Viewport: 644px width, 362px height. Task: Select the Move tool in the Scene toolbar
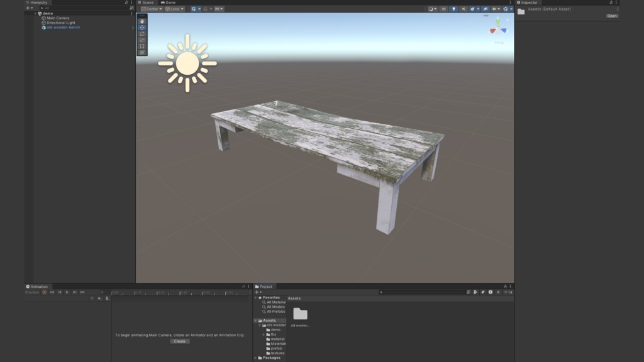(142, 27)
